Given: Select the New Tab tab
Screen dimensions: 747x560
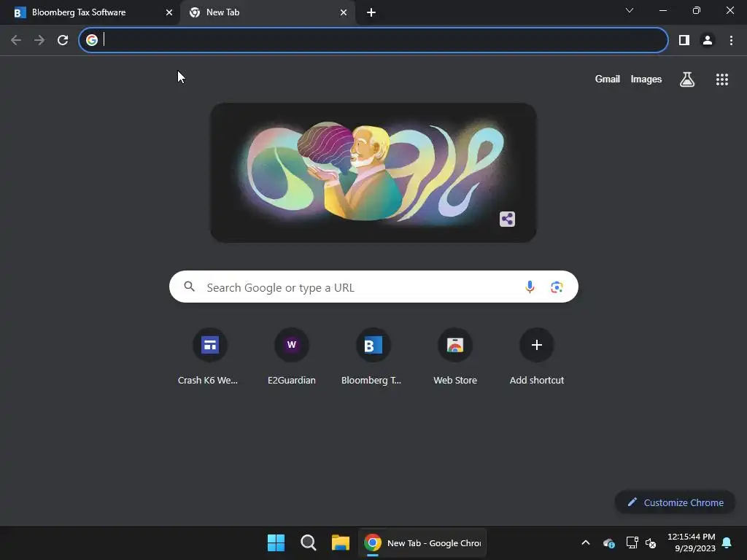Looking at the screenshot, I should pos(267,12).
